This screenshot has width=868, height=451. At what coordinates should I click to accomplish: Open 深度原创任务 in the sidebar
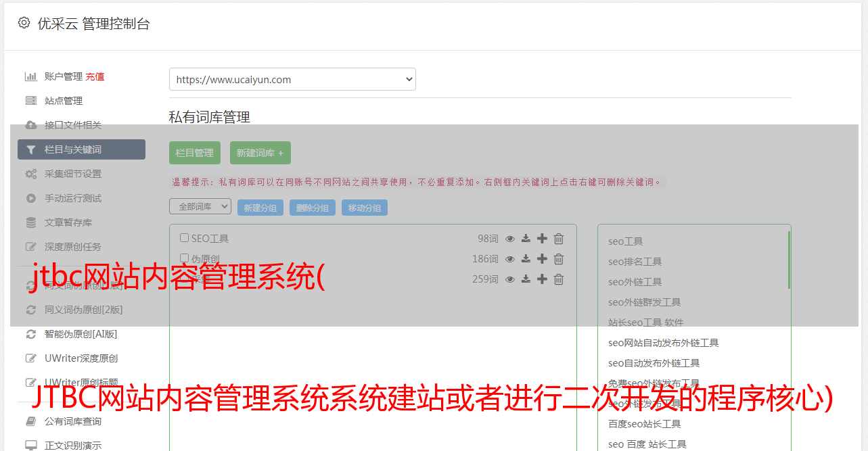73,247
